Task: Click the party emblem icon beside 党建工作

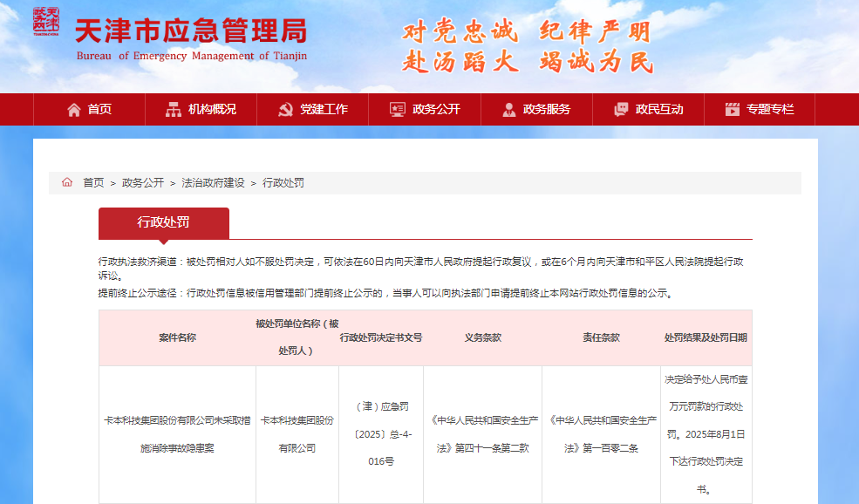Action: [285, 110]
